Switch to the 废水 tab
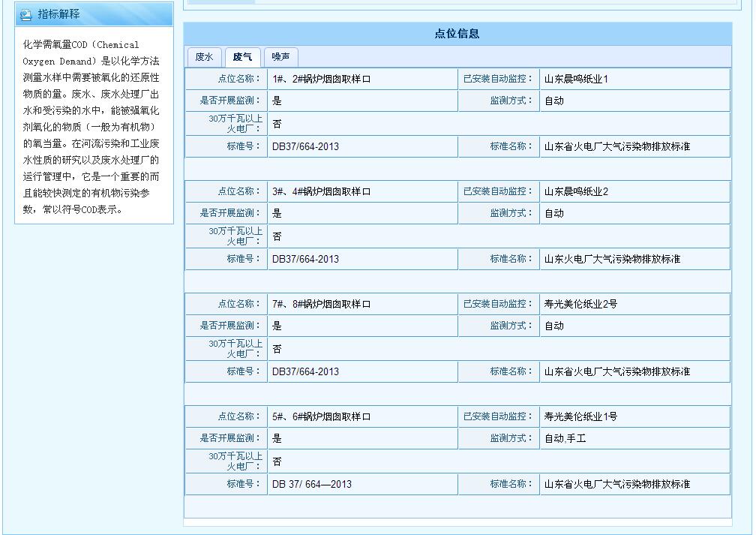Viewport: 756px width, 535px height. click(x=204, y=56)
